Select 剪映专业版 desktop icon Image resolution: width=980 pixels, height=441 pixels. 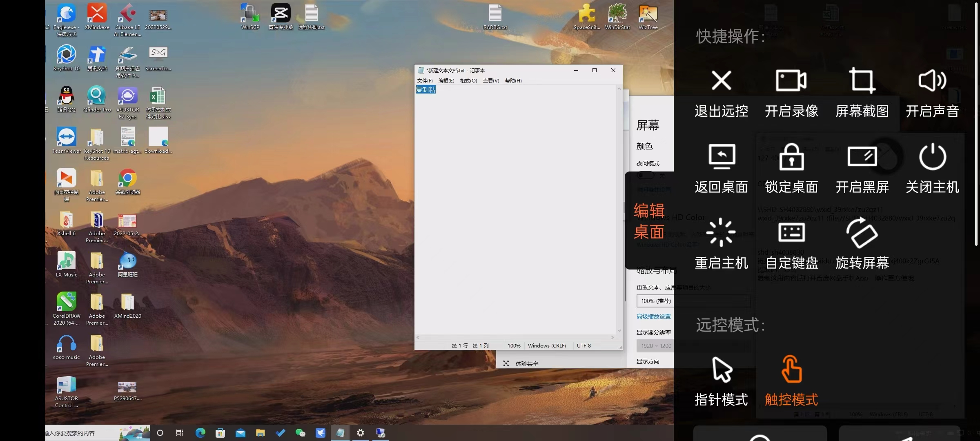click(x=281, y=17)
